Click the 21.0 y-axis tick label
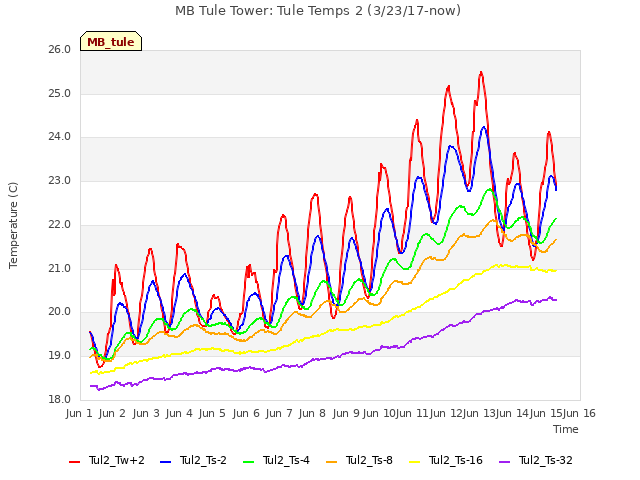 click(x=60, y=269)
